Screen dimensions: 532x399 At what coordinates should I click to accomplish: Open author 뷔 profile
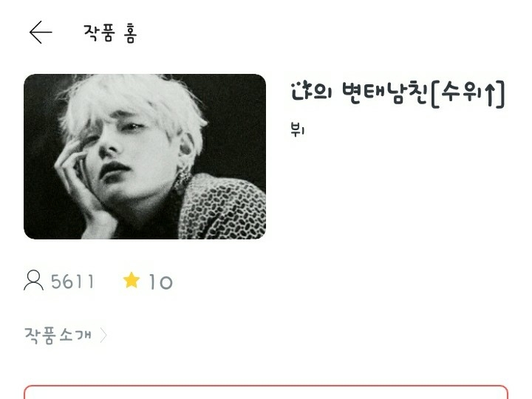pyautogui.click(x=298, y=129)
